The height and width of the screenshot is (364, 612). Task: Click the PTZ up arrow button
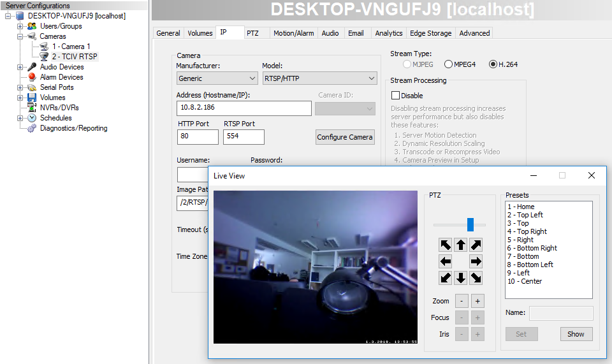pyautogui.click(x=461, y=245)
